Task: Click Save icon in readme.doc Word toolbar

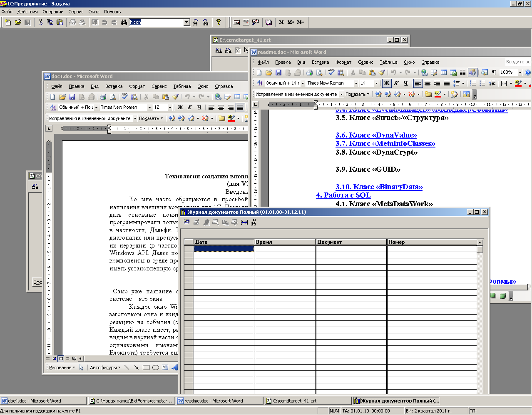Action: [x=278, y=72]
